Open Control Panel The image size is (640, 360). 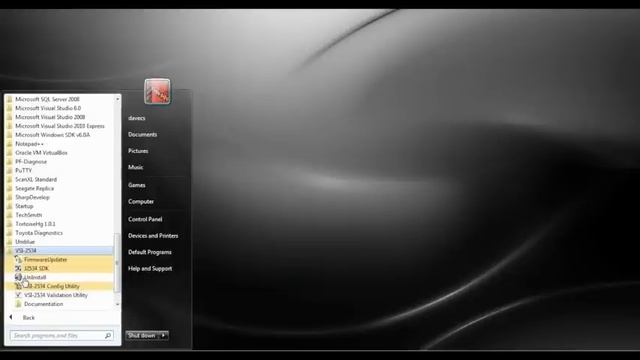coord(145,219)
